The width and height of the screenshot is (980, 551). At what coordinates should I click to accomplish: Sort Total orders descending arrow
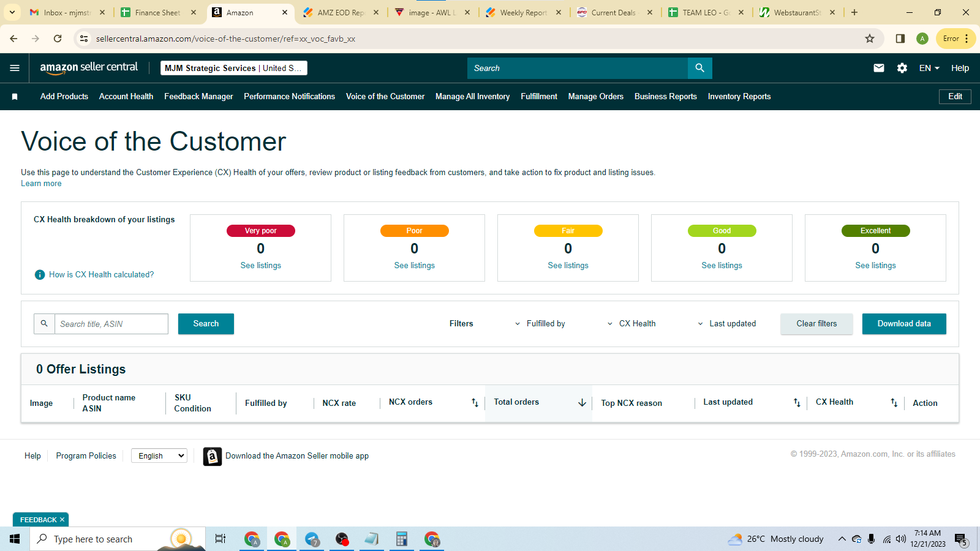tap(582, 403)
